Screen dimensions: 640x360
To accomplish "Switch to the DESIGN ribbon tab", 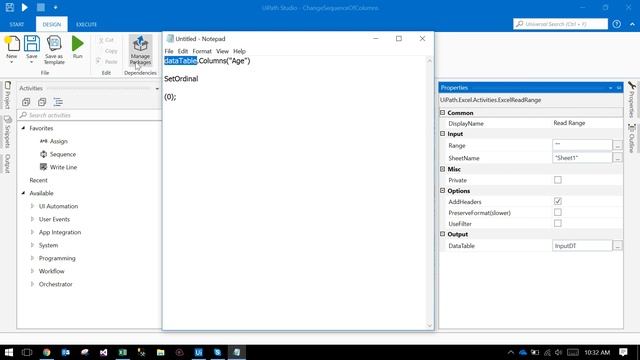I will (52, 24).
